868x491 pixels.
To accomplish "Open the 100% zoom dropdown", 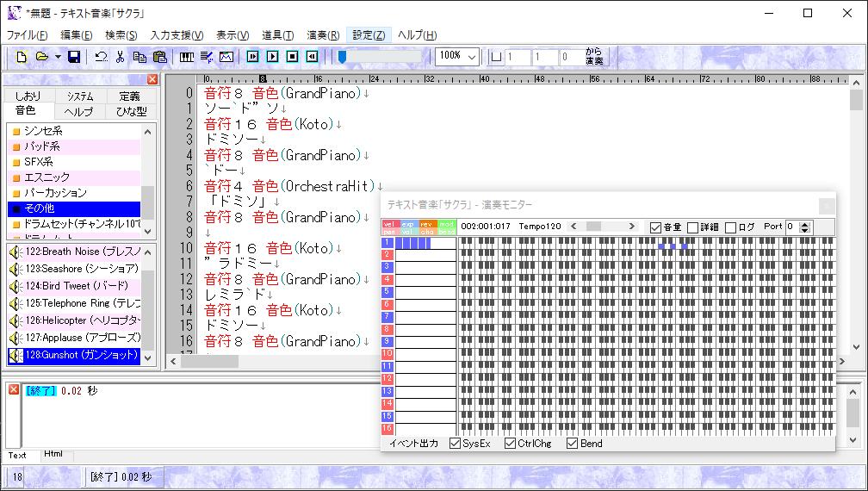I will (472, 57).
